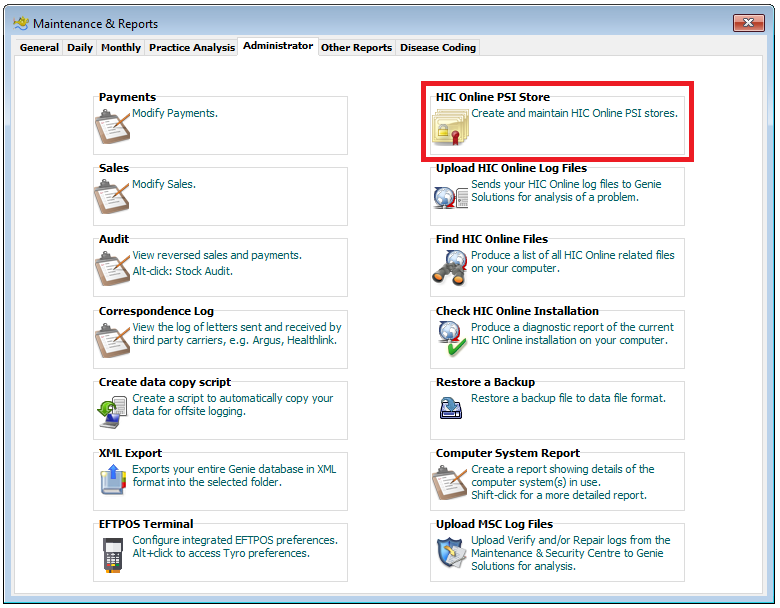Switch to the Other Reports tab
This screenshot has height=608, width=780.
tap(356, 48)
